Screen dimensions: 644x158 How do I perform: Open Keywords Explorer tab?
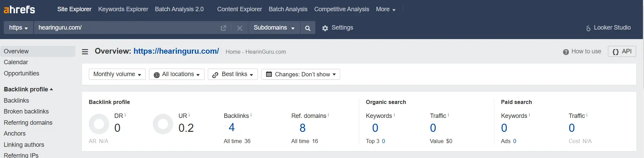(123, 9)
